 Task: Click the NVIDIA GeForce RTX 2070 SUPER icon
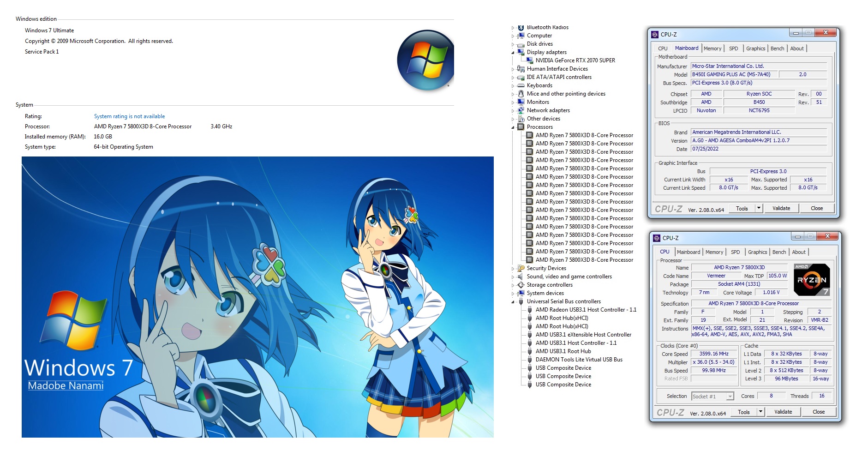pos(530,60)
